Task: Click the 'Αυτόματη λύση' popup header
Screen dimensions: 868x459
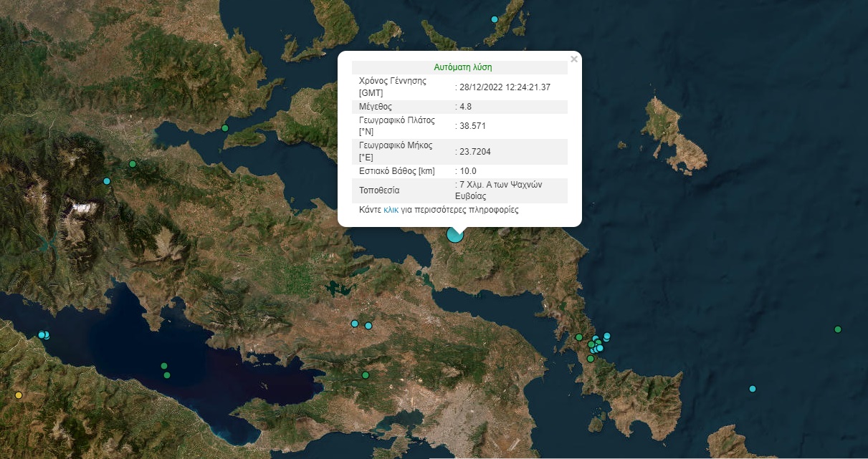Action: tap(462, 67)
